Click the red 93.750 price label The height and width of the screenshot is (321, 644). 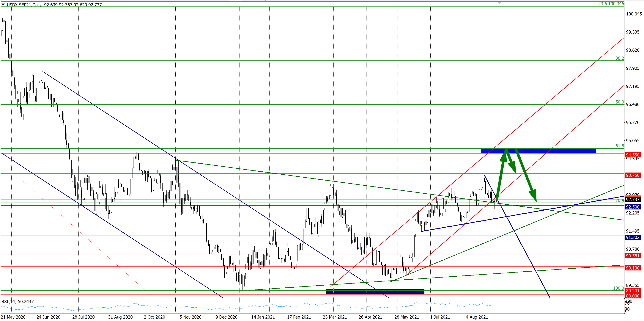(x=632, y=175)
